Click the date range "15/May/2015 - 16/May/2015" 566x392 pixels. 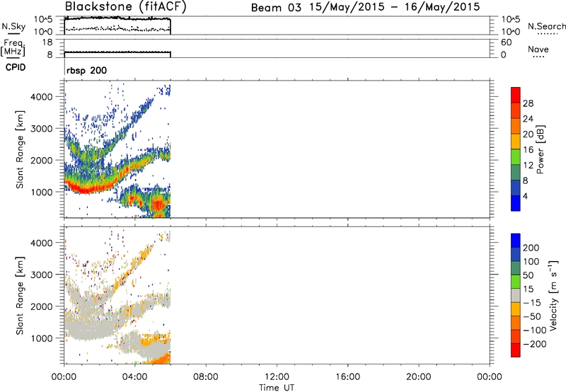[x=395, y=7]
